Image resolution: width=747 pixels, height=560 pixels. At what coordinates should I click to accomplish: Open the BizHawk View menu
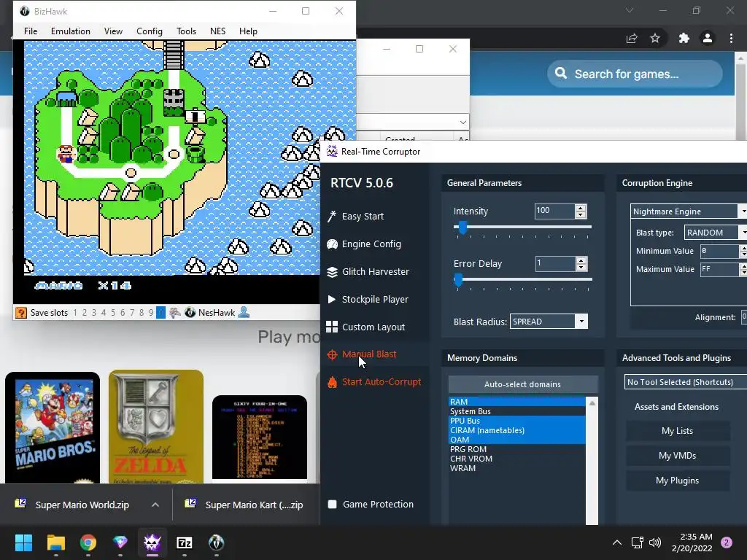tap(113, 31)
